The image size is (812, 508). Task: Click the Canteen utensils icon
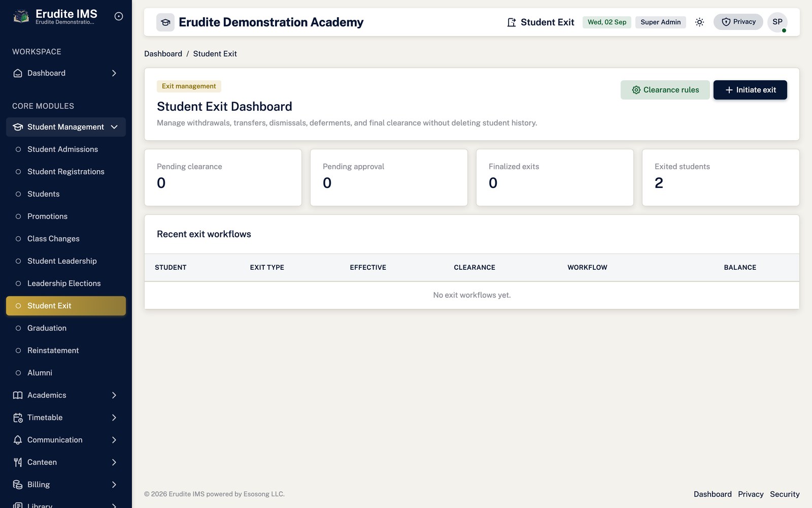[x=18, y=462]
